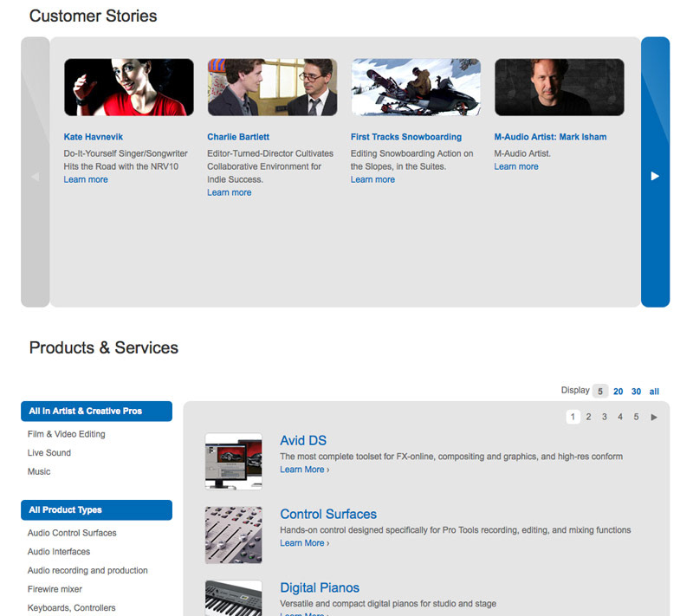Select All Product Types filter
The image size is (693, 616).
coord(96,510)
